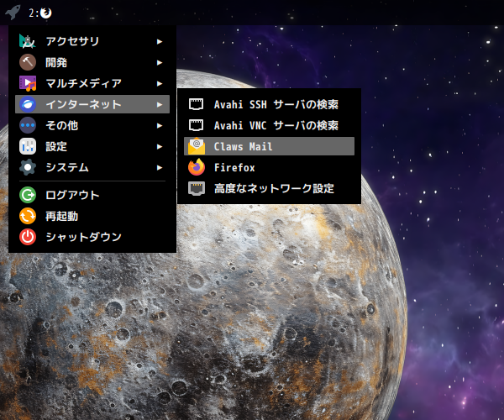Open the 開発 menu entry
This screenshot has width=504, height=420.
pyautogui.click(x=92, y=62)
